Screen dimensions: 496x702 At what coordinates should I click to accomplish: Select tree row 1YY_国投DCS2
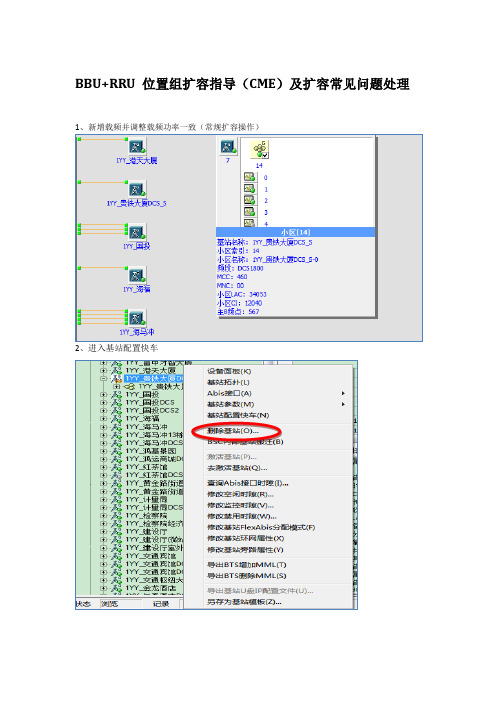tap(152, 411)
